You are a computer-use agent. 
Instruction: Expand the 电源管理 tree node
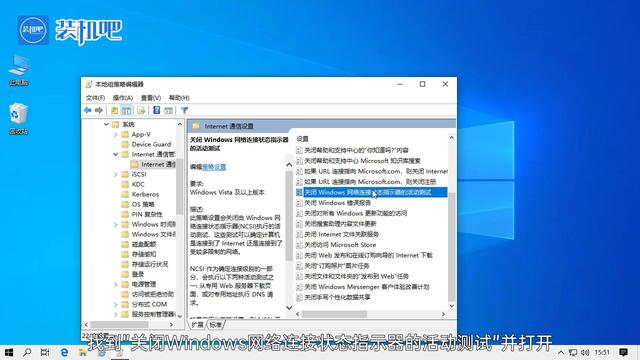click(116, 284)
